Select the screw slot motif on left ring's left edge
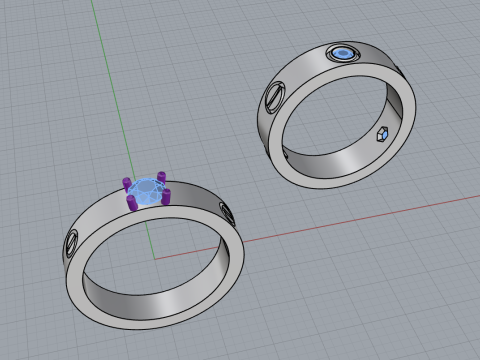Viewport: 480px width, 360px height. (x=71, y=244)
